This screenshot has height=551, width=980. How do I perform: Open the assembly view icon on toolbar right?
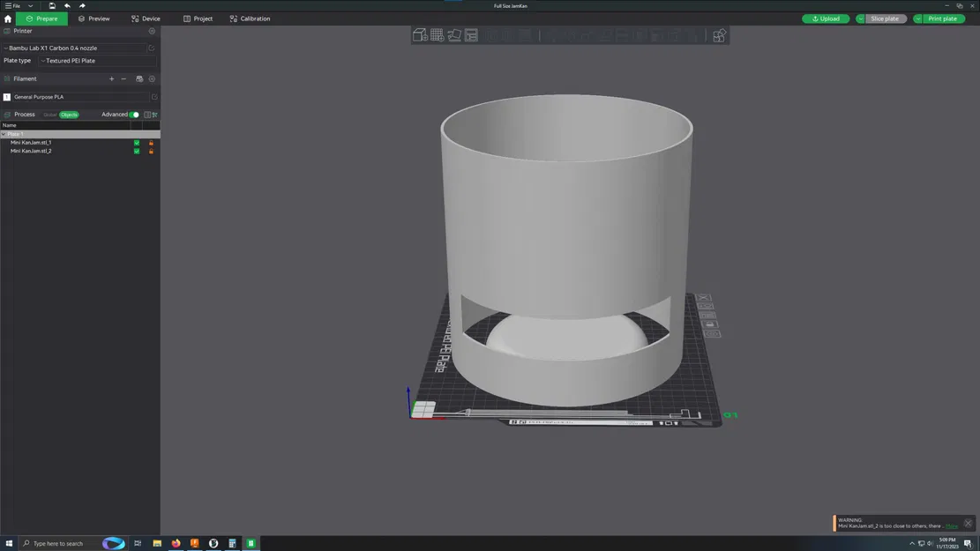719,35
